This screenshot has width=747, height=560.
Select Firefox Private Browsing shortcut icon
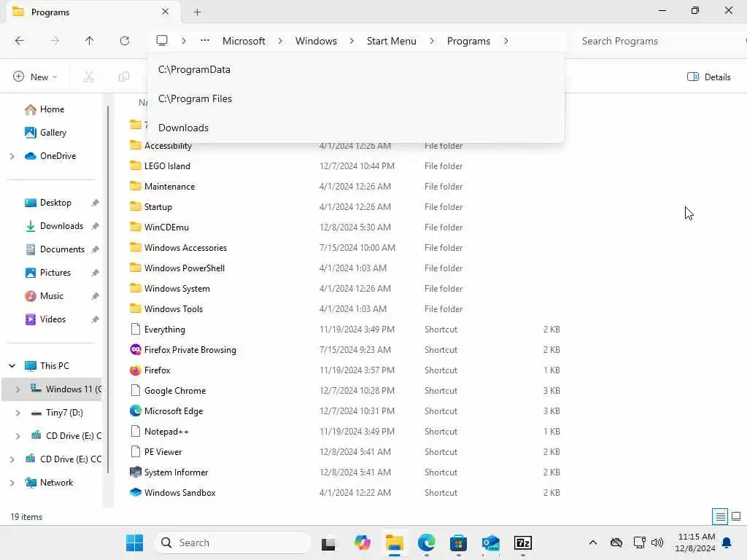coord(135,349)
